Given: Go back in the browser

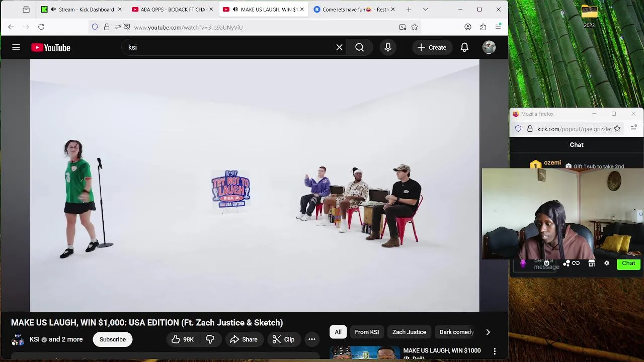Looking at the screenshot, I should tap(11, 27).
